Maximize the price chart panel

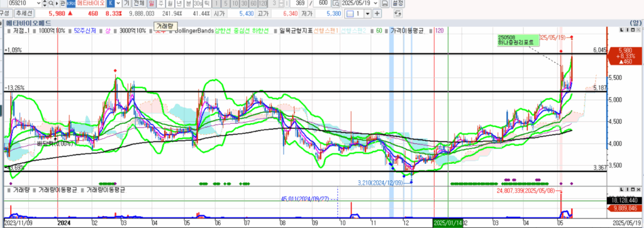(x=633, y=30)
